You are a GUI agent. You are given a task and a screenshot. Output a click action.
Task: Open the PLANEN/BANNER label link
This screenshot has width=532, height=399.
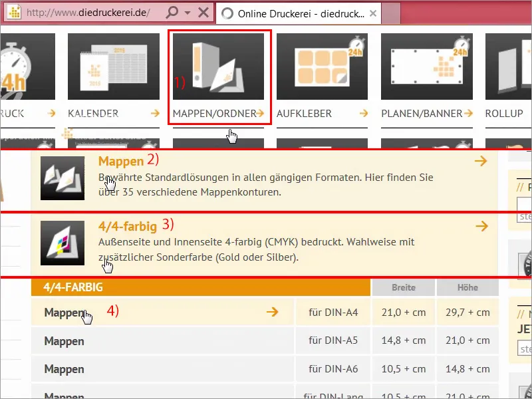[422, 113]
